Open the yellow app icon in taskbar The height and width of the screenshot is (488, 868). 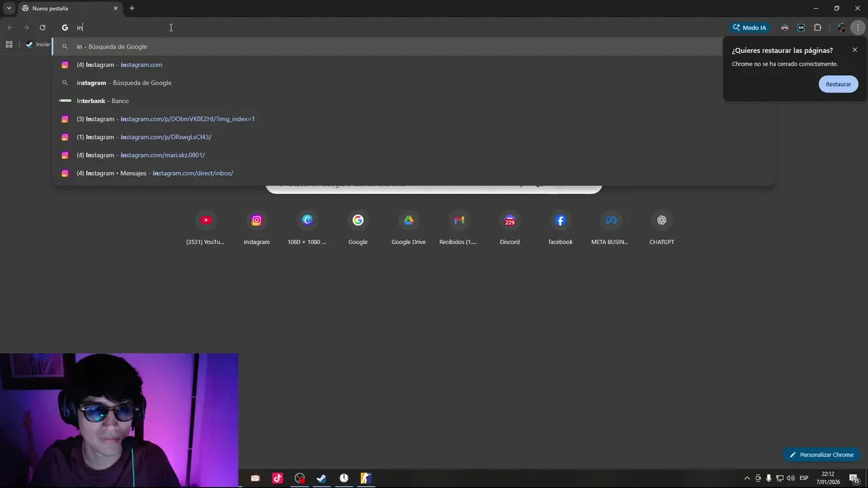click(x=366, y=479)
